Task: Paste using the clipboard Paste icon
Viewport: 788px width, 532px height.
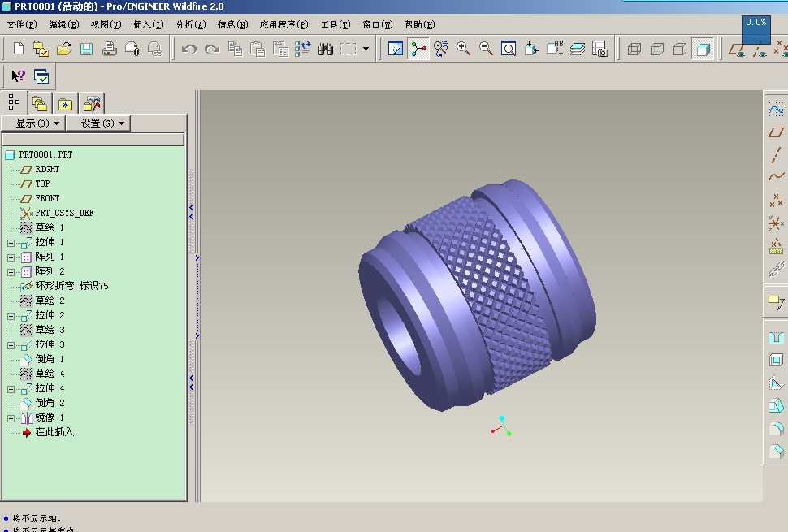Action: 258,49
